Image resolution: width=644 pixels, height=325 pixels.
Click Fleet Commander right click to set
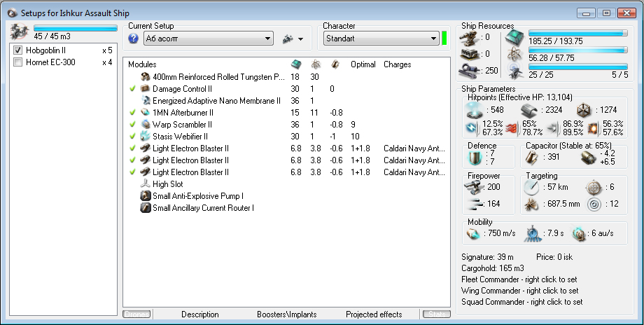click(x=519, y=279)
